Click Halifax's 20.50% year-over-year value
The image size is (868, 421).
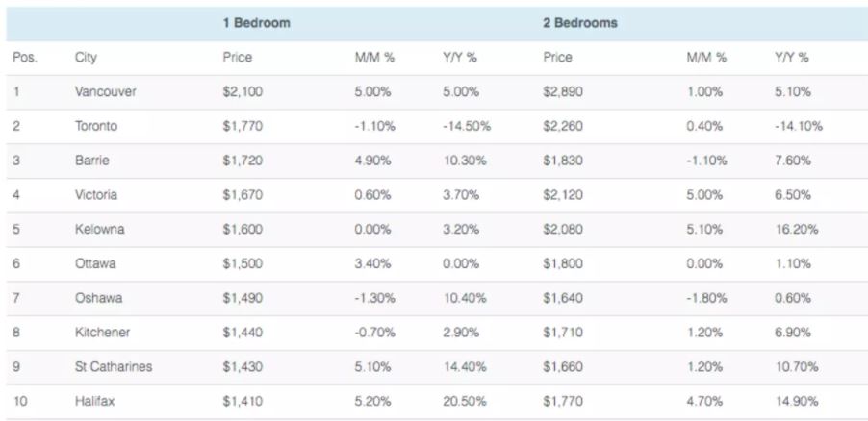click(465, 402)
